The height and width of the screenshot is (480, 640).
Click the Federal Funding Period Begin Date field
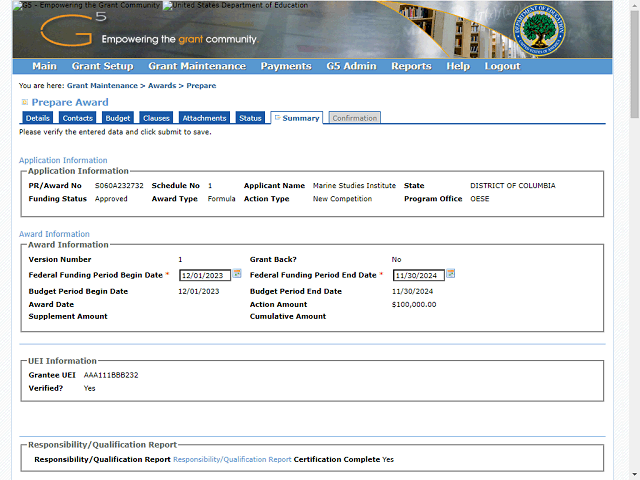coord(204,275)
